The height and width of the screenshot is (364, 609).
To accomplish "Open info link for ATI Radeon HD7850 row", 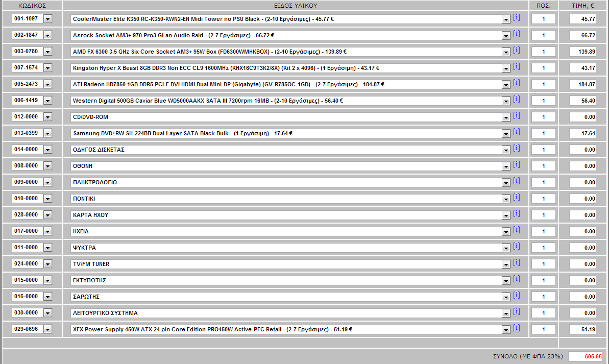I will tap(516, 83).
